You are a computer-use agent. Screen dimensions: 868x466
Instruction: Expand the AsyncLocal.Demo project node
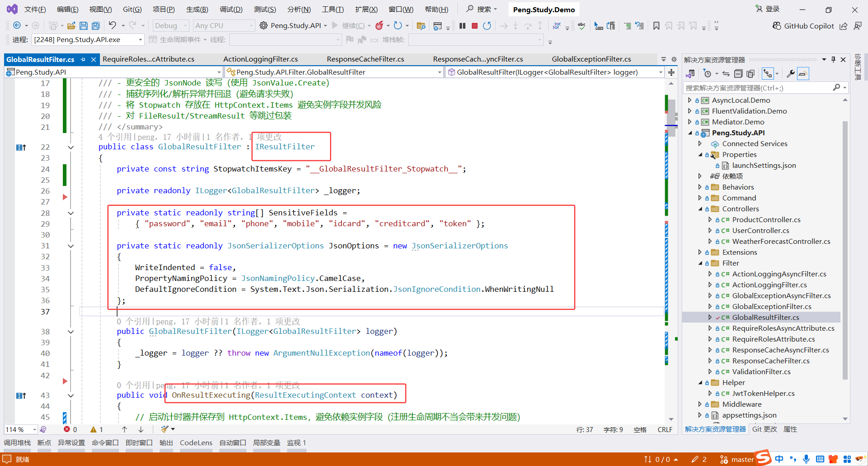pyautogui.click(x=689, y=100)
